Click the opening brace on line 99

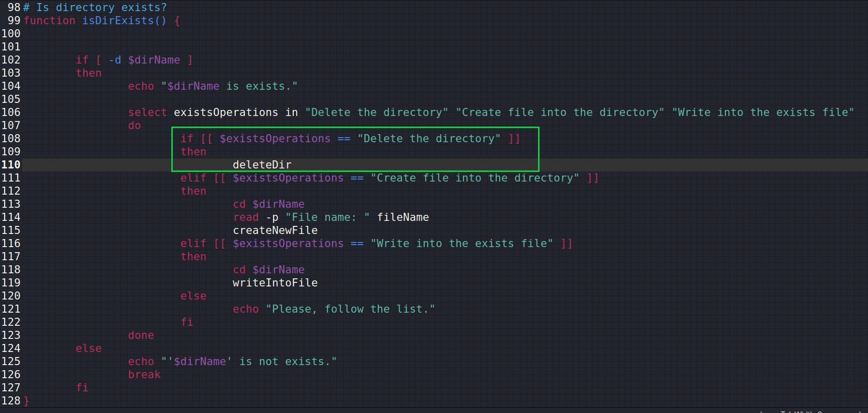(177, 21)
